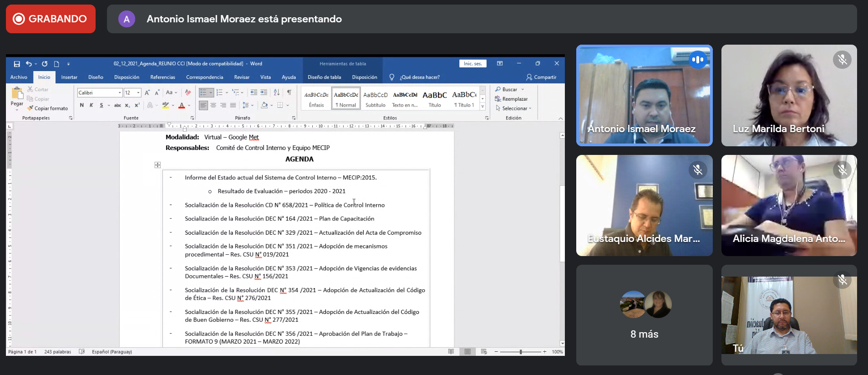Click speaking indicator on Antonio Ismael Moraez tile

697,60
